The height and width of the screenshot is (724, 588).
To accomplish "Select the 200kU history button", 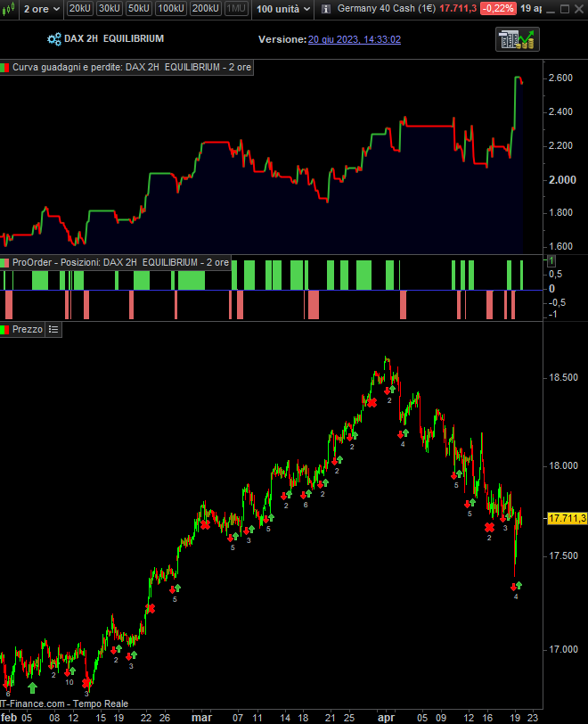I will point(206,8).
